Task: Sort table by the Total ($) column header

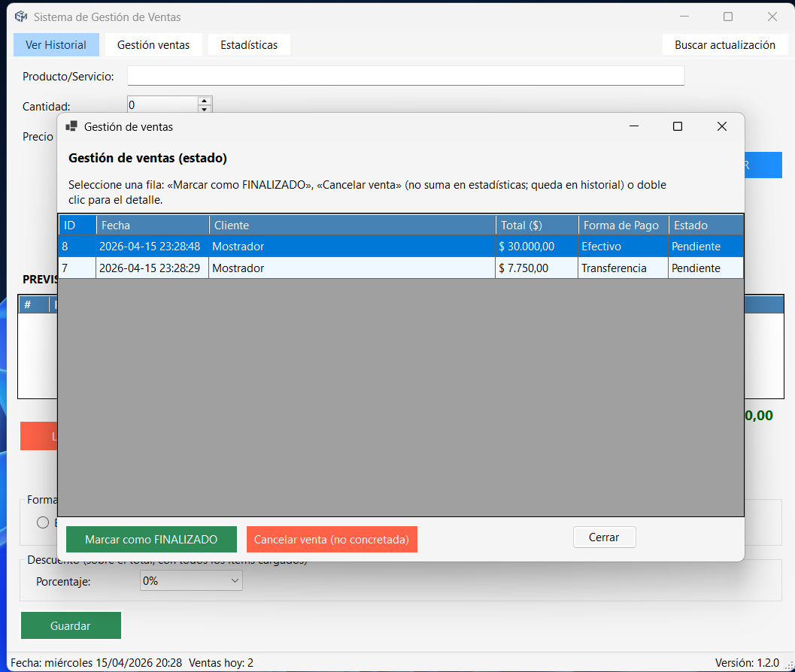Action: [537, 225]
